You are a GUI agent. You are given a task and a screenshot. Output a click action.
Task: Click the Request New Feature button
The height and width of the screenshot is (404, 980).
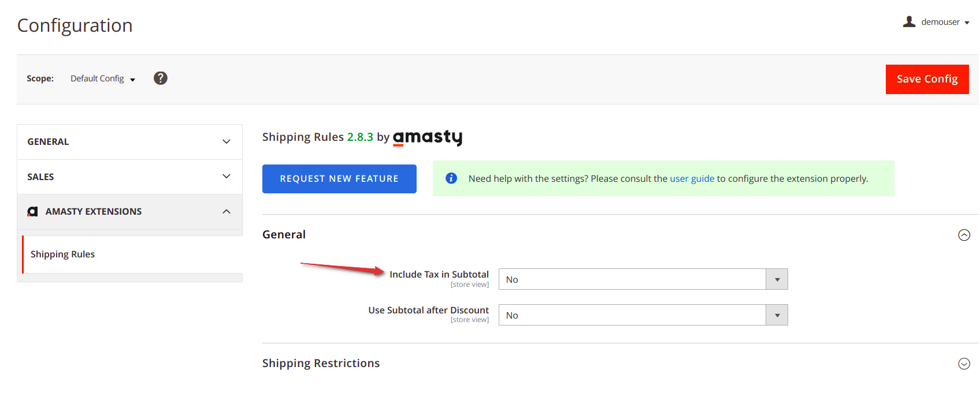pyautogui.click(x=339, y=179)
